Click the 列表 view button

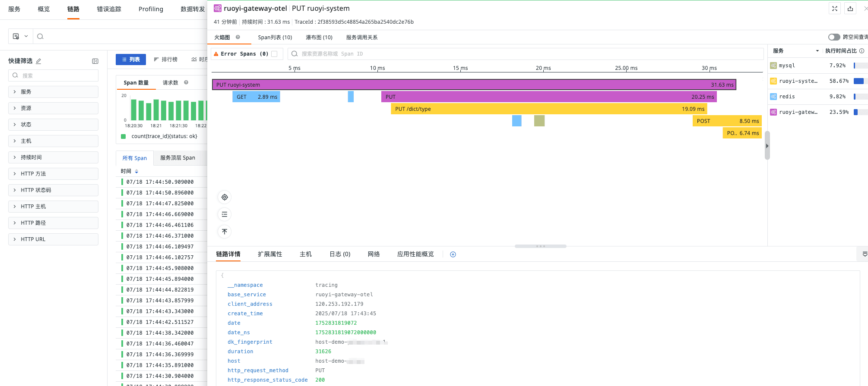coord(131,60)
